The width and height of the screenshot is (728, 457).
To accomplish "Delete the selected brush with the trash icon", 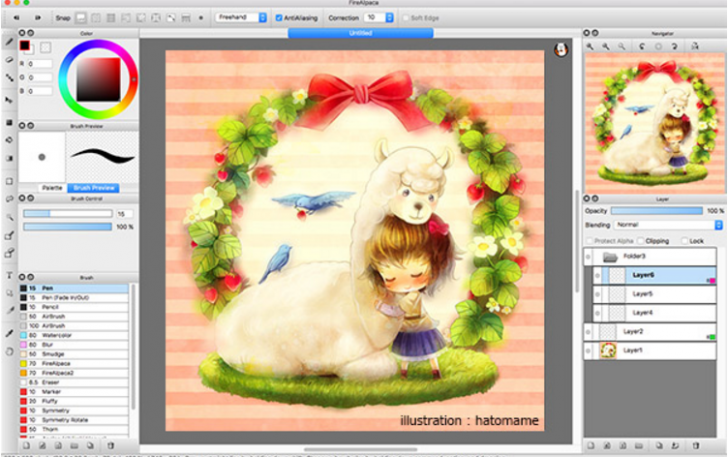I will coord(110,445).
